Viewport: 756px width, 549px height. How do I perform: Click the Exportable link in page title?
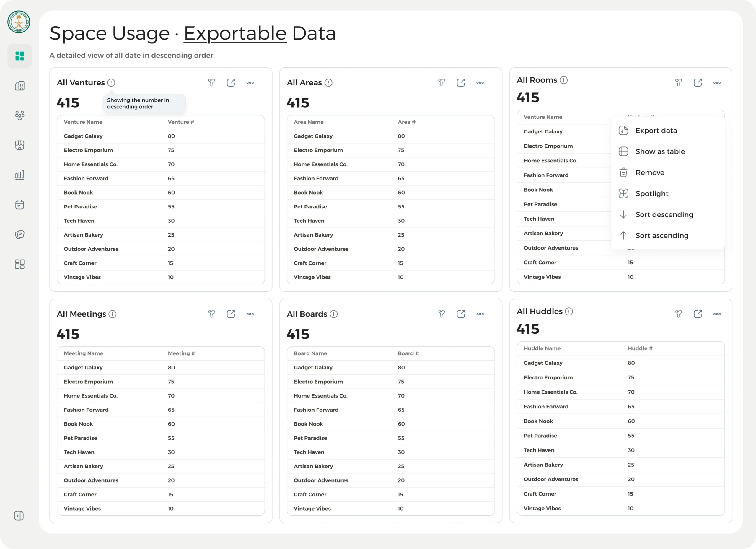coord(235,33)
